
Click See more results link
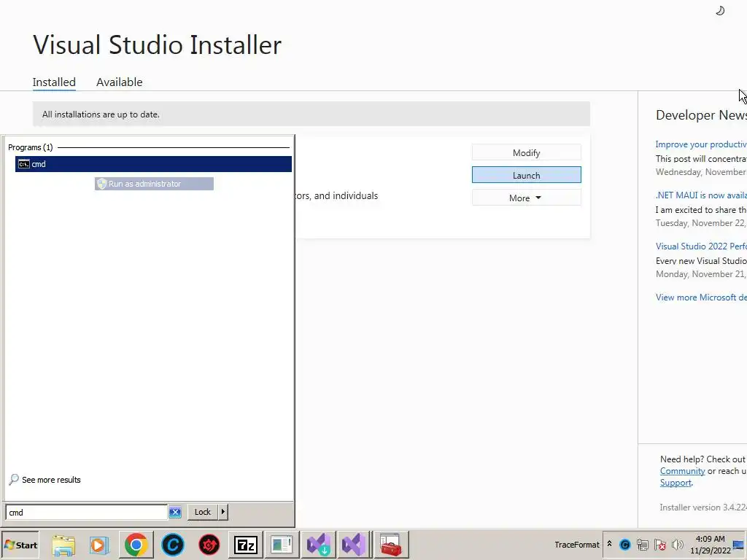tap(51, 480)
